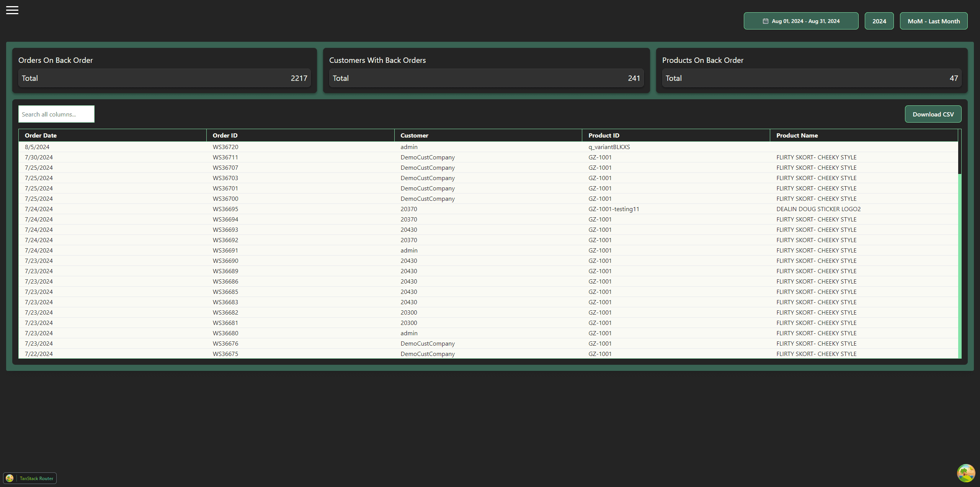This screenshot has height=487, width=980.
Task: Click order ID WS36692
Action: pos(225,240)
